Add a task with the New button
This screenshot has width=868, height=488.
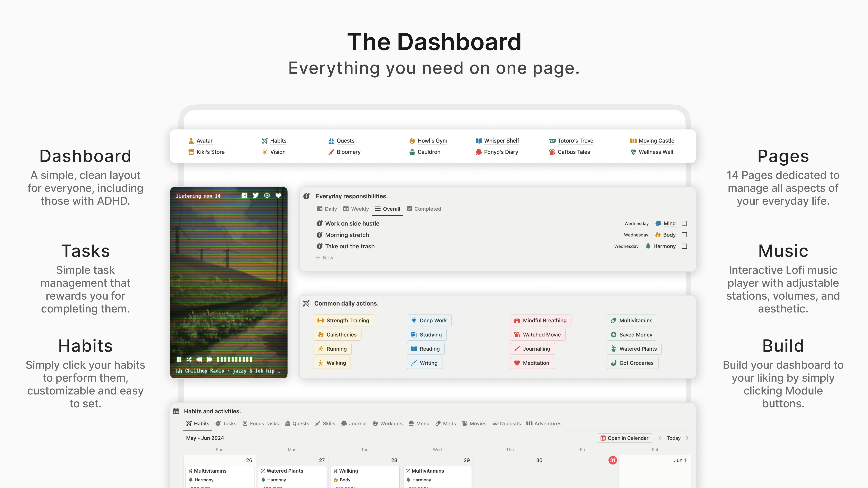(324, 257)
